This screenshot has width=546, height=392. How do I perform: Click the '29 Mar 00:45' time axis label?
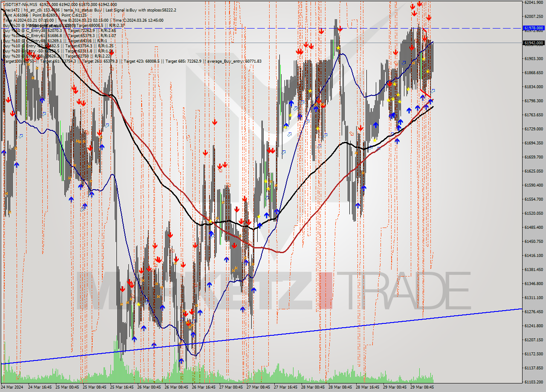pos(395,387)
